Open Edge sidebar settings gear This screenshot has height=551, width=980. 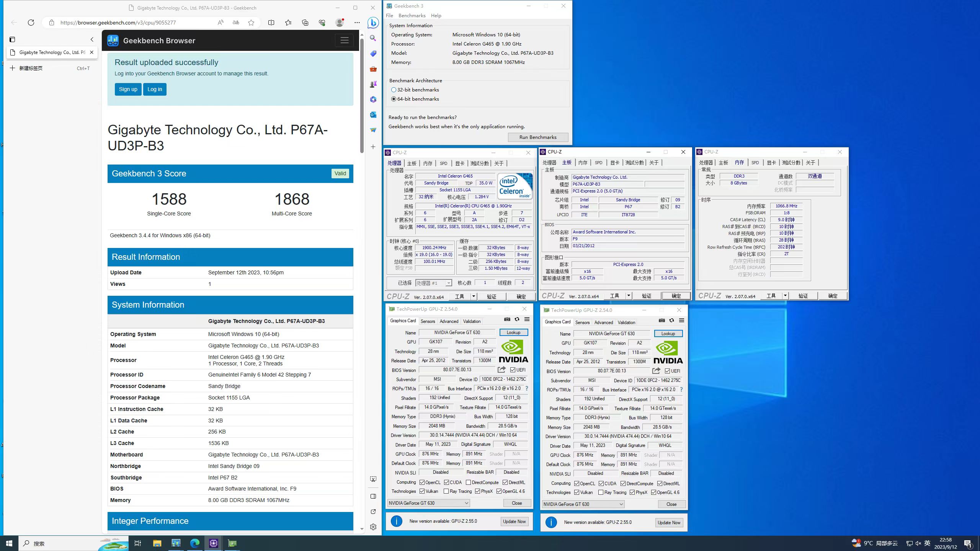pyautogui.click(x=373, y=527)
